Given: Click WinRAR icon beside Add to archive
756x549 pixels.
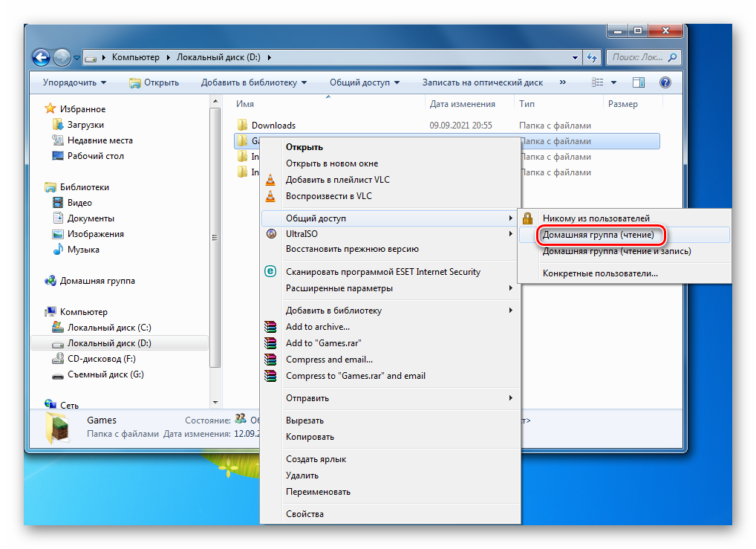Looking at the screenshot, I should (271, 327).
